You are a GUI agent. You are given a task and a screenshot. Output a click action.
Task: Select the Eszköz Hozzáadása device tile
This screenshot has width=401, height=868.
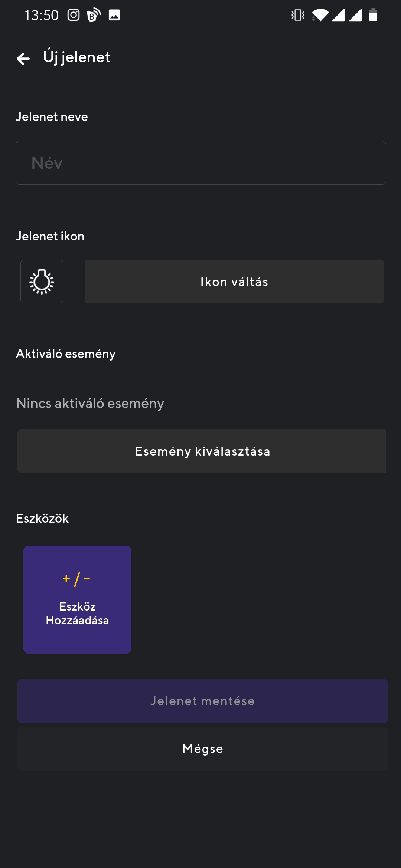77,599
